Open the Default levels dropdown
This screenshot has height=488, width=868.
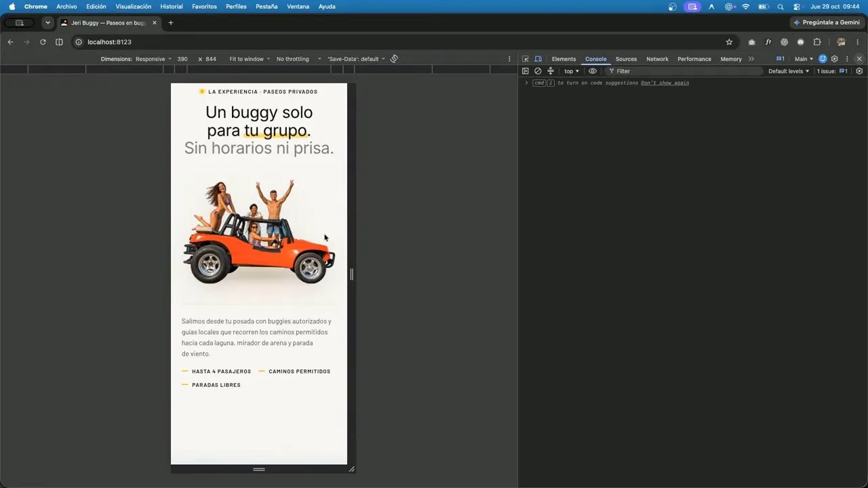(789, 71)
